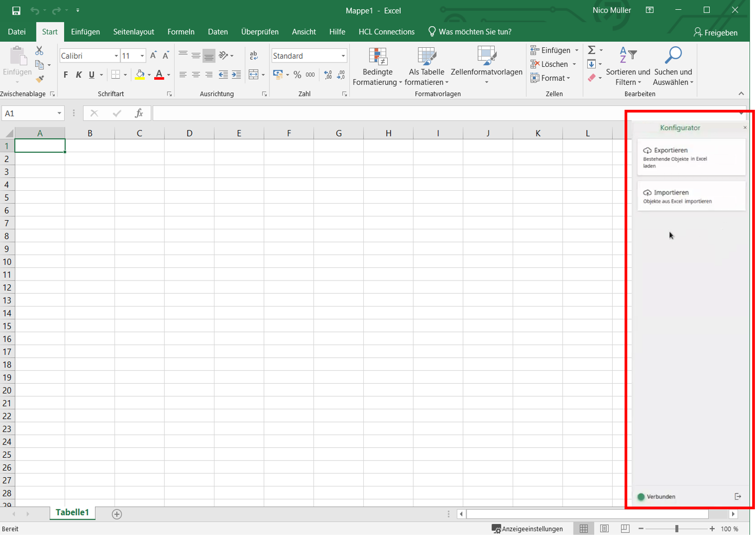Switch to the Einfügen ribbon tab
The image size is (756, 537).
click(85, 32)
